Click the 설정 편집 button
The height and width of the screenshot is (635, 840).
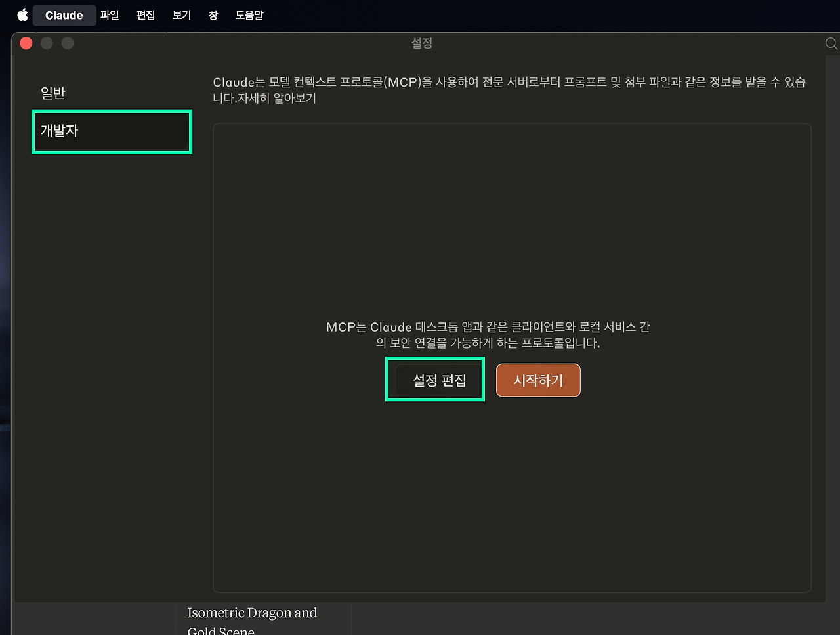click(439, 381)
